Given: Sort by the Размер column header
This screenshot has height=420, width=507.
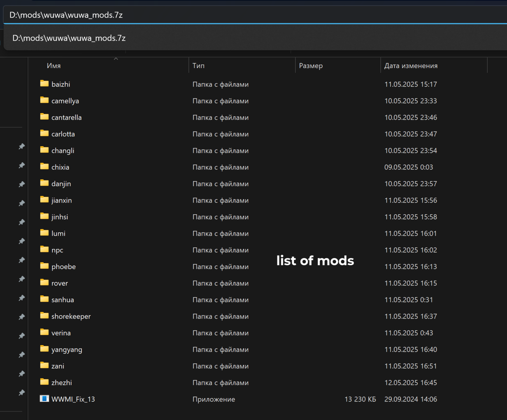Looking at the screenshot, I should [311, 66].
